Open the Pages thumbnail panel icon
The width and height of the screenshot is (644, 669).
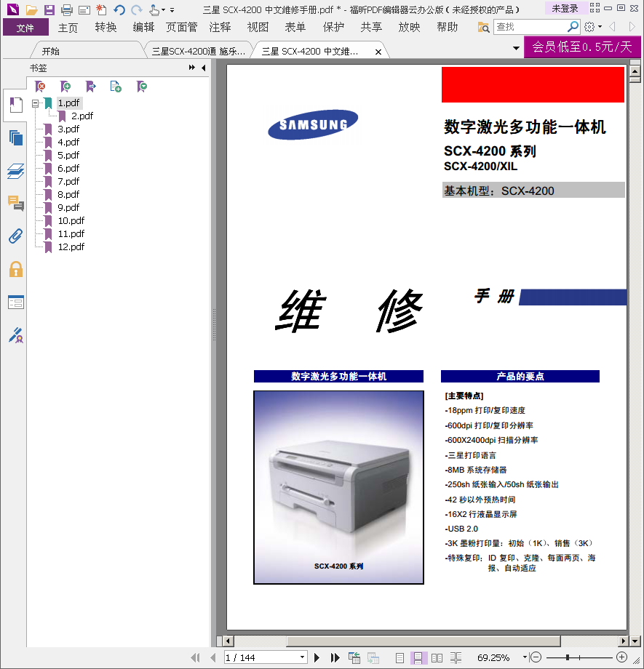click(x=16, y=138)
